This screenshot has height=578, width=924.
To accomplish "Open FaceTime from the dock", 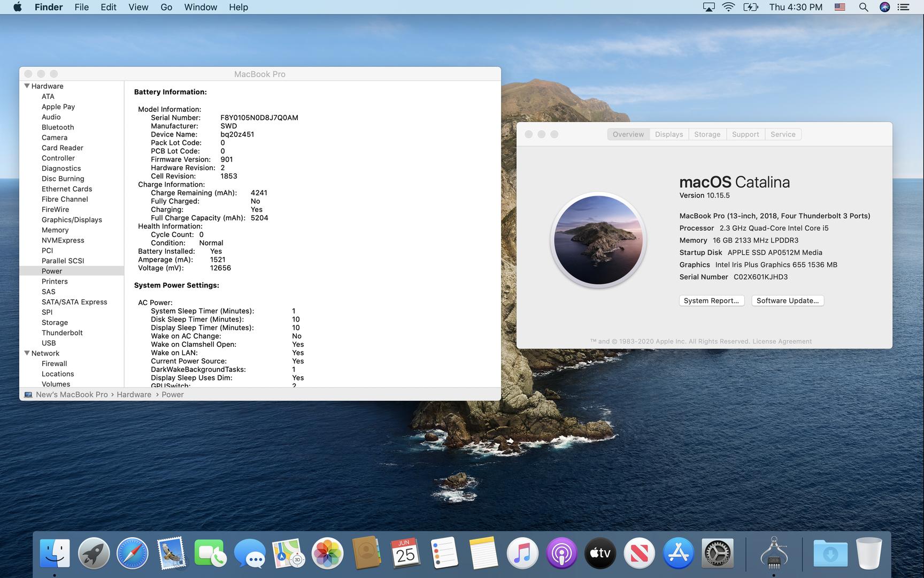I will 210,553.
